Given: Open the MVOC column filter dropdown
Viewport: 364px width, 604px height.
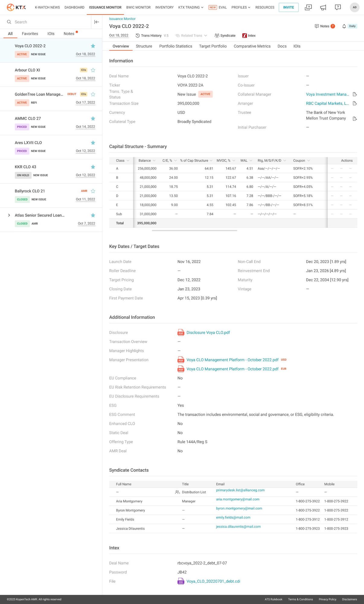Looking at the screenshot, I should [234, 160].
